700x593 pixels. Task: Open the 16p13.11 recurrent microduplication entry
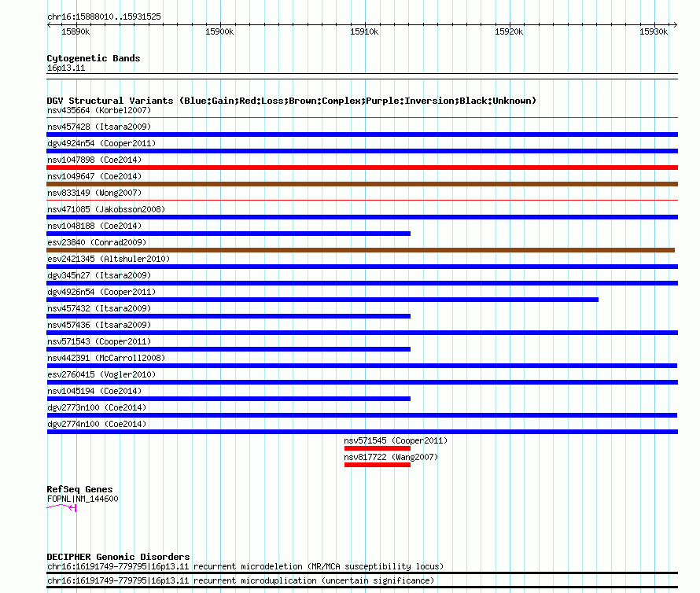point(241,581)
